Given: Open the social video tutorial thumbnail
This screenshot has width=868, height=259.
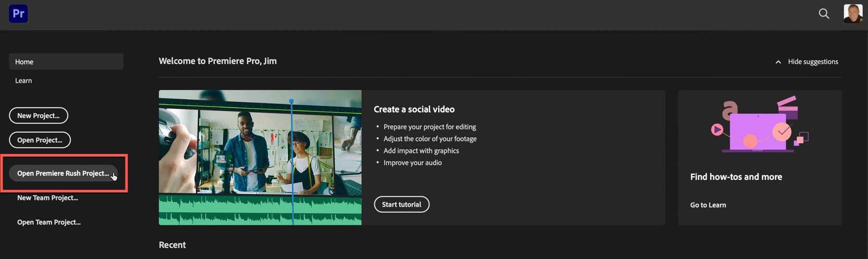Looking at the screenshot, I should 260,158.
